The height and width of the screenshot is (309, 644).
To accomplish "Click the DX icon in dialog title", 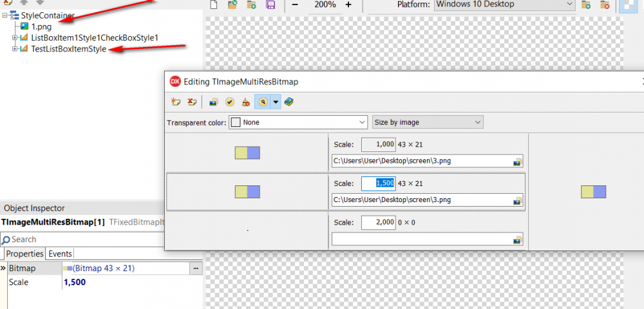I will 175,82.
